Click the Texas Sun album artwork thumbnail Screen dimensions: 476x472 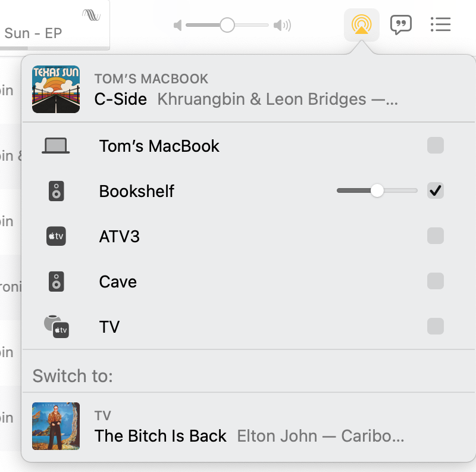(56, 89)
